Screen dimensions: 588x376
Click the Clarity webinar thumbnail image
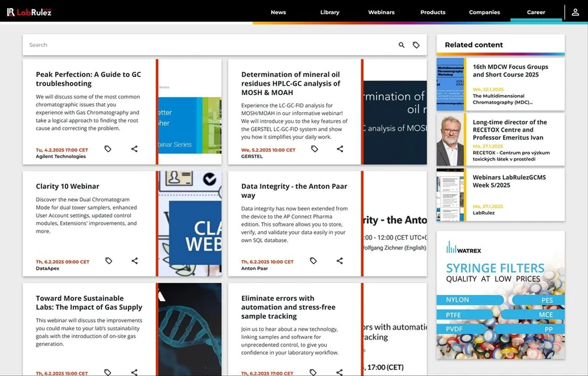pyautogui.click(x=190, y=224)
